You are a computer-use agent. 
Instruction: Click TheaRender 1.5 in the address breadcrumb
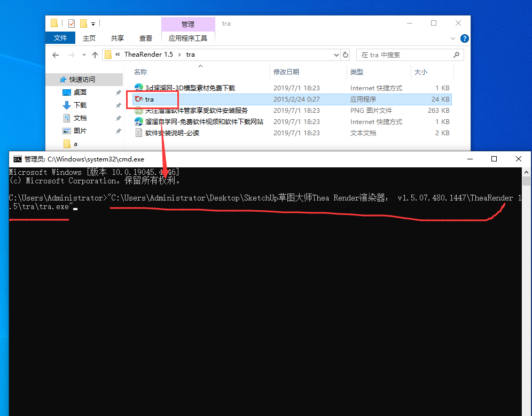[x=148, y=55]
